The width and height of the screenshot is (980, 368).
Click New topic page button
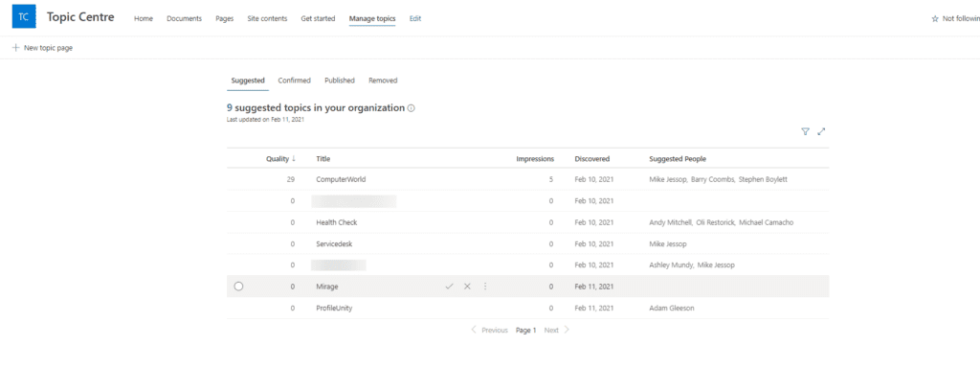click(x=42, y=48)
